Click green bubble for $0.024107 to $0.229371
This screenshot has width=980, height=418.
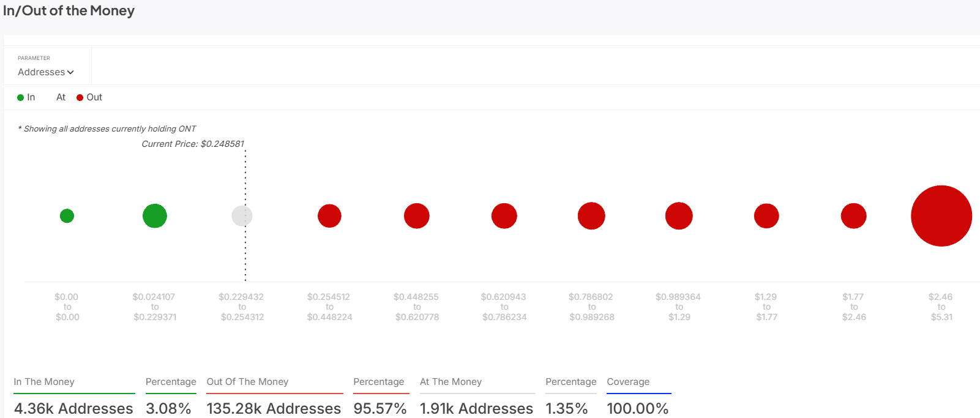pyautogui.click(x=155, y=216)
